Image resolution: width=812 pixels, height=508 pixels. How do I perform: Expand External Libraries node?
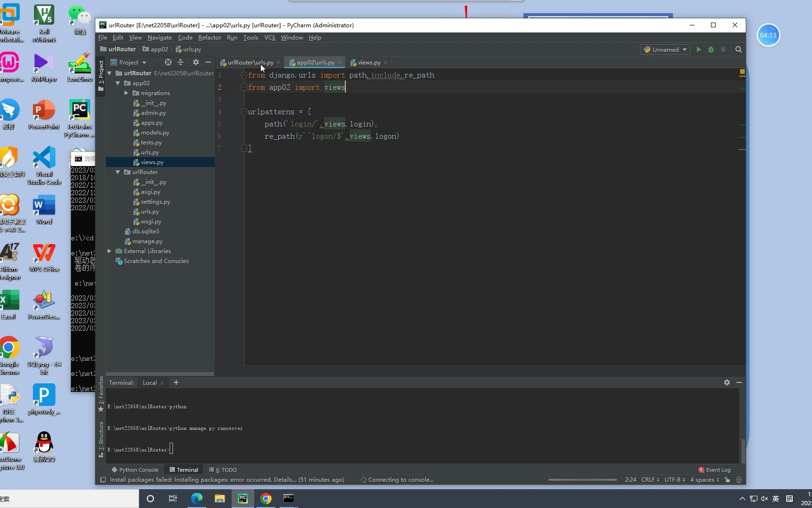(109, 251)
